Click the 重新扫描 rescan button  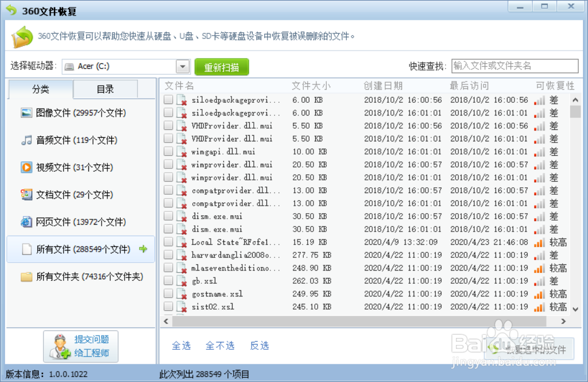pyautogui.click(x=221, y=66)
